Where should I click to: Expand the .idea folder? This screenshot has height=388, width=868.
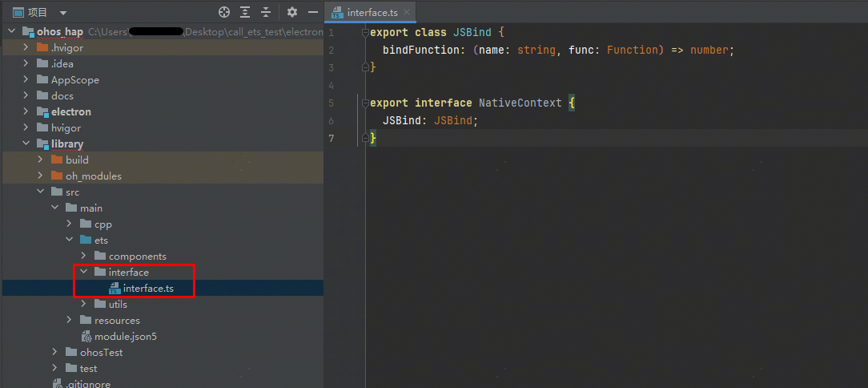pyautogui.click(x=26, y=64)
